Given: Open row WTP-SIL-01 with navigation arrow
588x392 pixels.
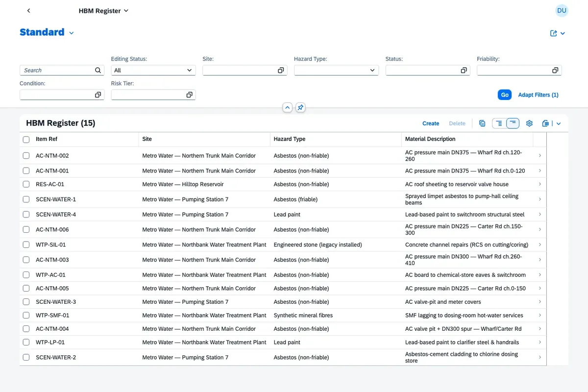Looking at the screenshot, I should click(x=539, y=245).
